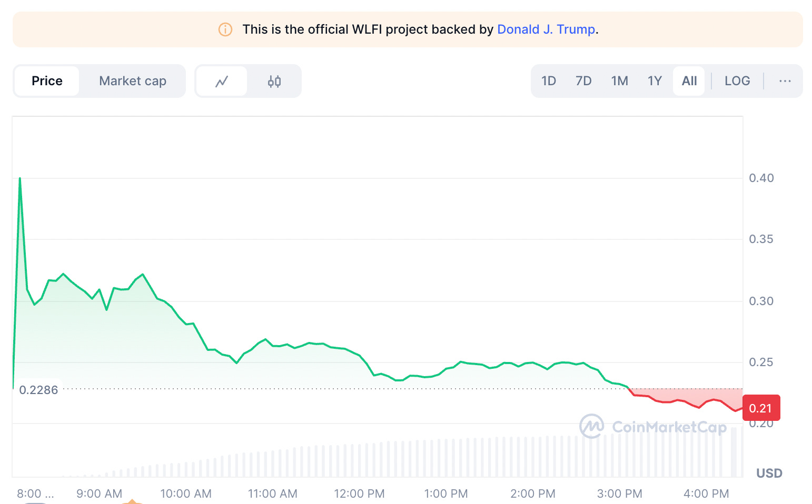Set chart range to 1D

pos(549,81)
